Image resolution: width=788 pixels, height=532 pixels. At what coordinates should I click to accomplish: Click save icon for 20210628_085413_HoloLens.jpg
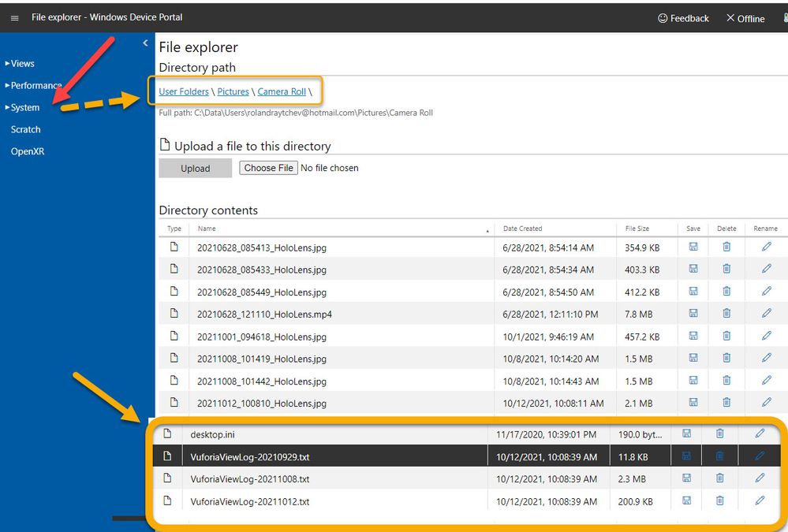693,247
